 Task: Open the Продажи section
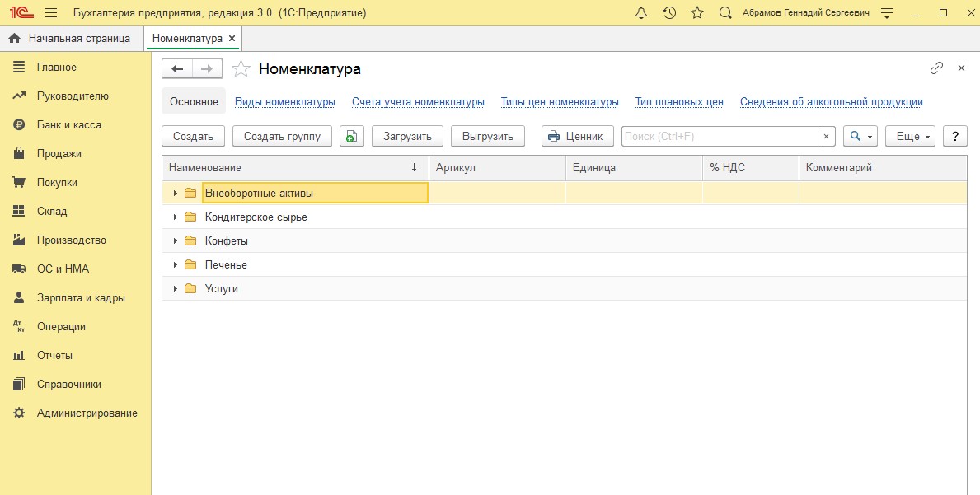click(x=59, y=154)
